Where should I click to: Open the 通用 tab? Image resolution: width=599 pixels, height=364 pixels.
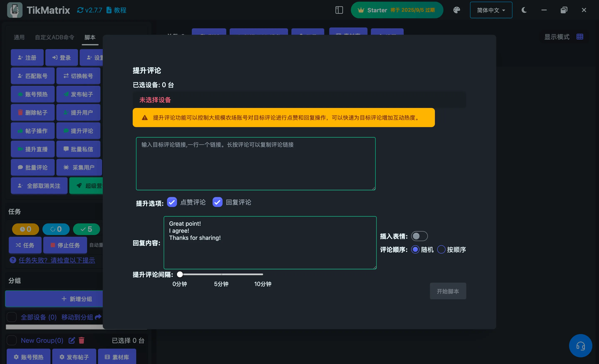pyautogui.click(x=19, y=37)
